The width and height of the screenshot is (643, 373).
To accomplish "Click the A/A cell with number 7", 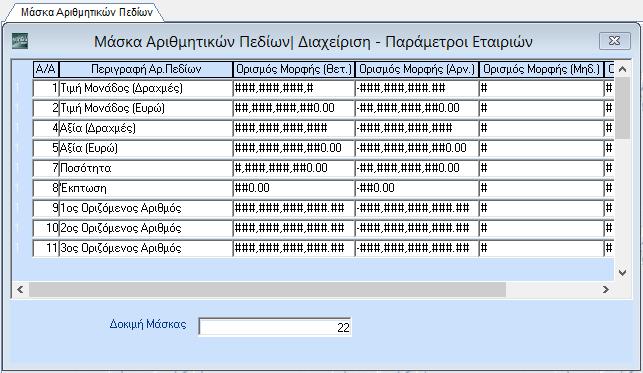I will 46,168.
